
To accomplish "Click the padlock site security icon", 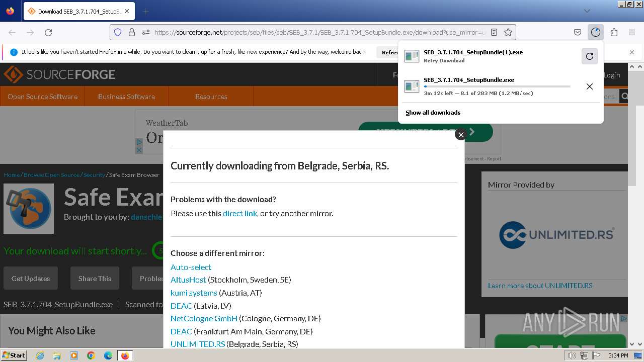I will [132, 32].
